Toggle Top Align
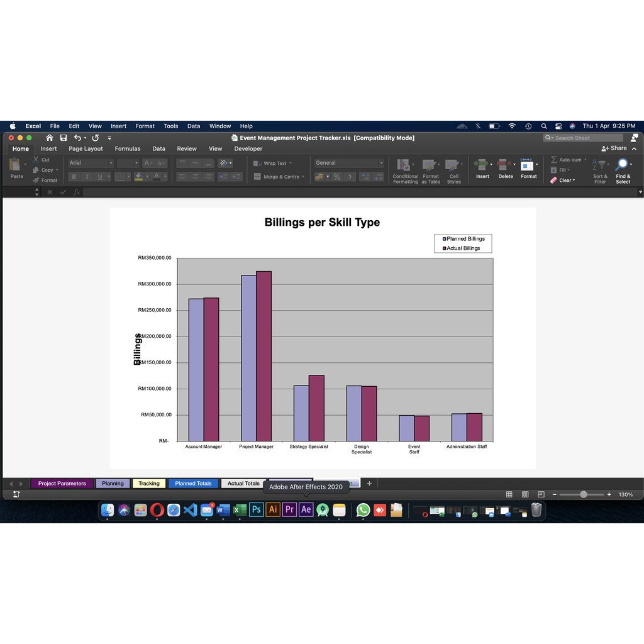The image size is (644, 644). click(182, 163)
